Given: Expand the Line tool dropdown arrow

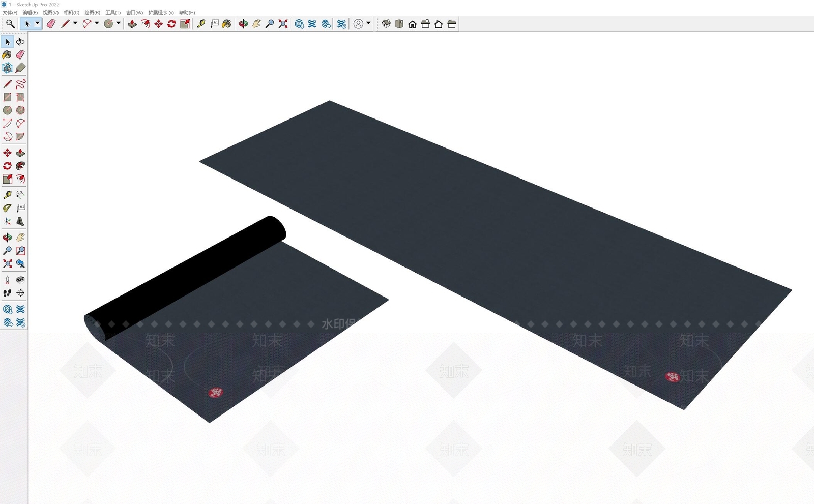Looking at the screenshot, I should (75, 23).
